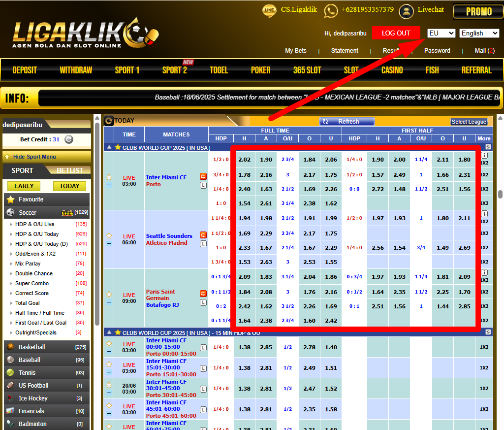Viewport: 504px width, 430px height.
Task: Open the TOGEL menu
Action: point(219,70)
